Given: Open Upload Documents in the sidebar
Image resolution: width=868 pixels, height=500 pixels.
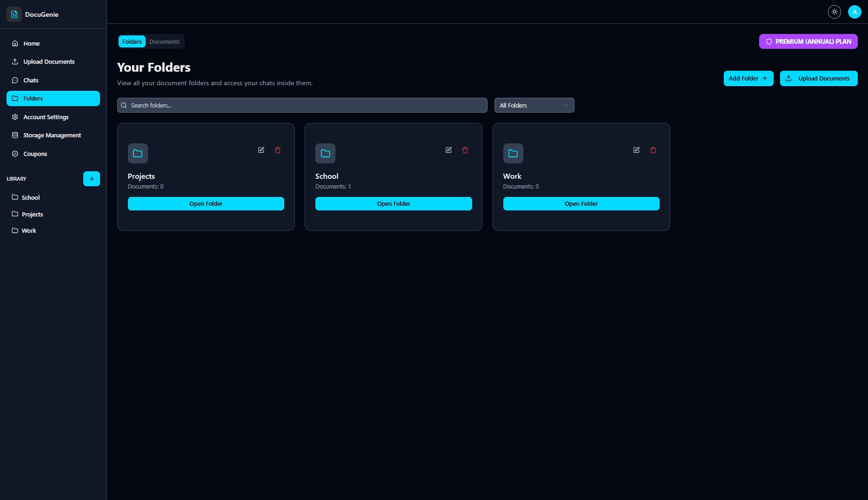Looking at the screenshot, I should coord(53,61).
